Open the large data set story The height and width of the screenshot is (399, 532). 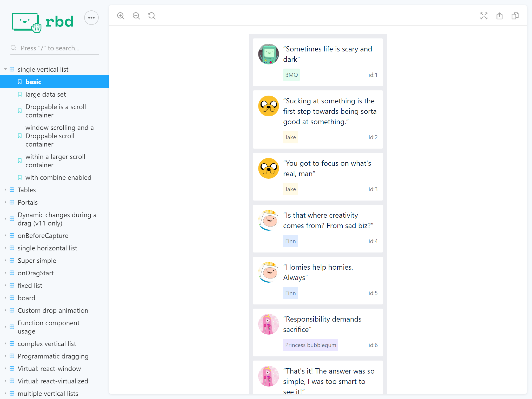pos(55,94)
